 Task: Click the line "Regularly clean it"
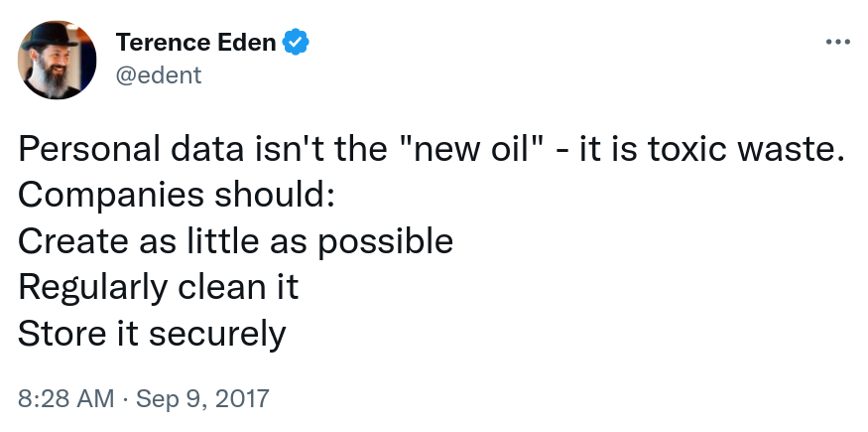click(x=158, y=287)
